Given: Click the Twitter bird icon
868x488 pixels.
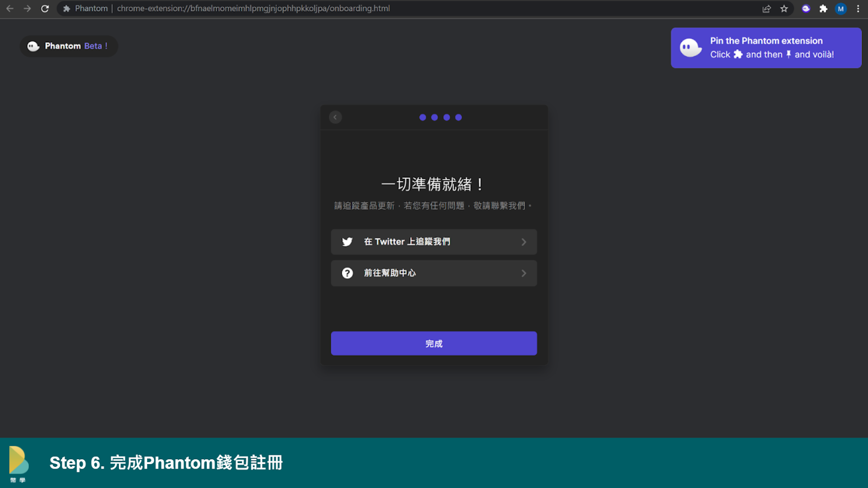Looking at the screenshot, I should coord(347,242).
